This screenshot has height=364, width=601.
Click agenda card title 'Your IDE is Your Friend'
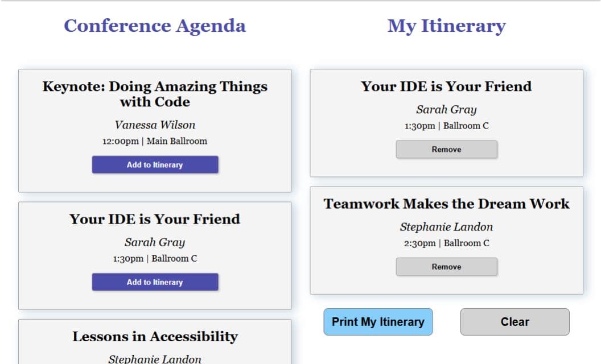155,219
